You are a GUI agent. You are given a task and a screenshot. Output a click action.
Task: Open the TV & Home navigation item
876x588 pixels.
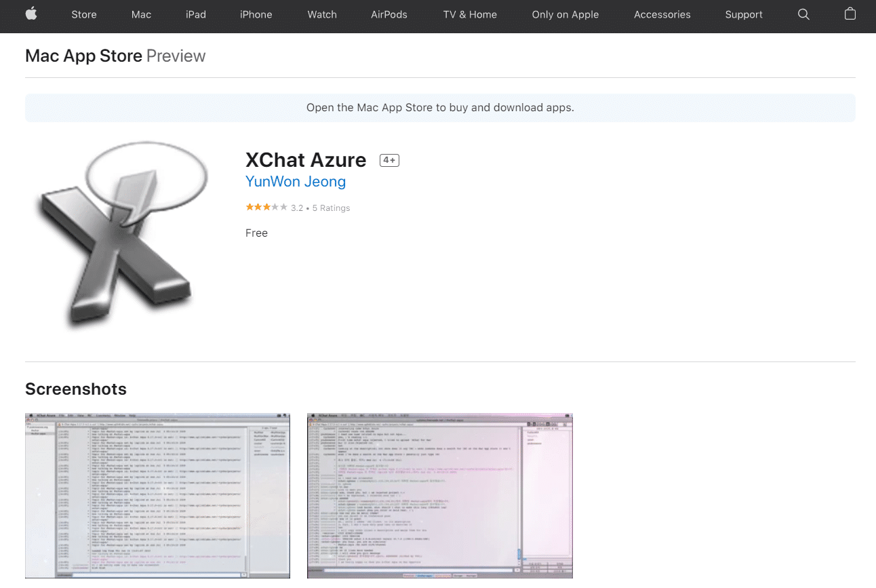click(470, 14)
